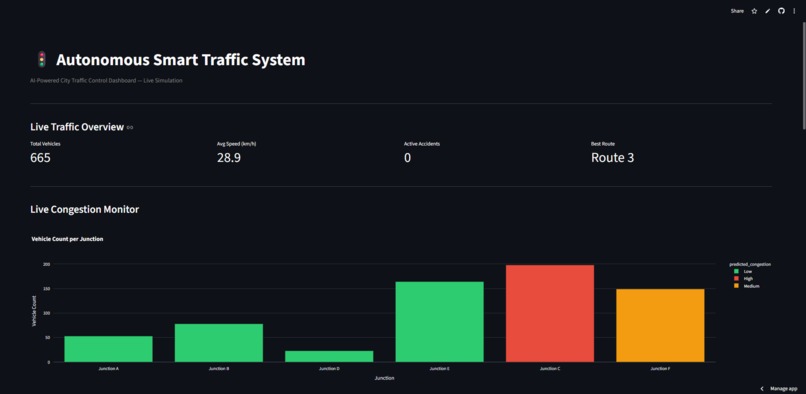This screenshot has height=394, width=806.
Task: Click the Live Congestion Monitor heading
Action: 84,209
